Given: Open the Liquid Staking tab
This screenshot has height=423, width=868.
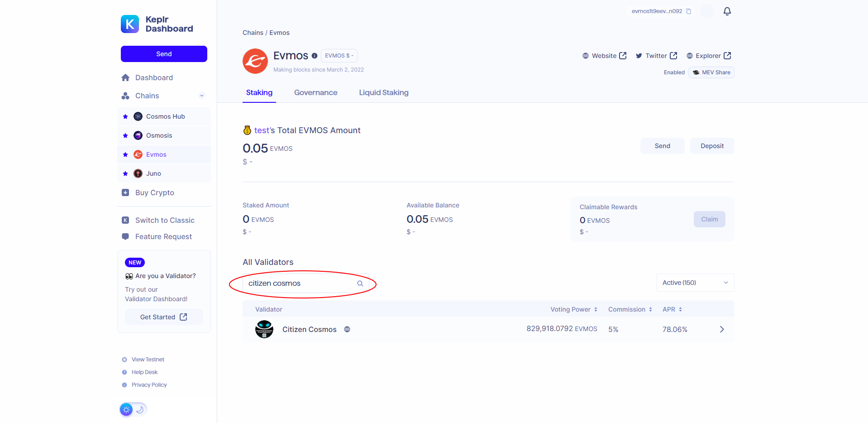Looking at the screenshot, I should pos(384,92).
